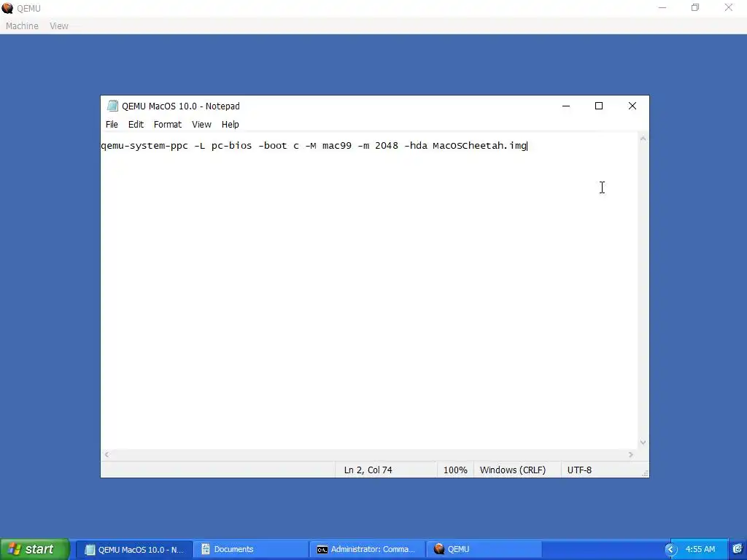This screenshot has height=560, width=747.
Task: Switch to Administrator: Command Prompt taskbar item
Action: 368,550
